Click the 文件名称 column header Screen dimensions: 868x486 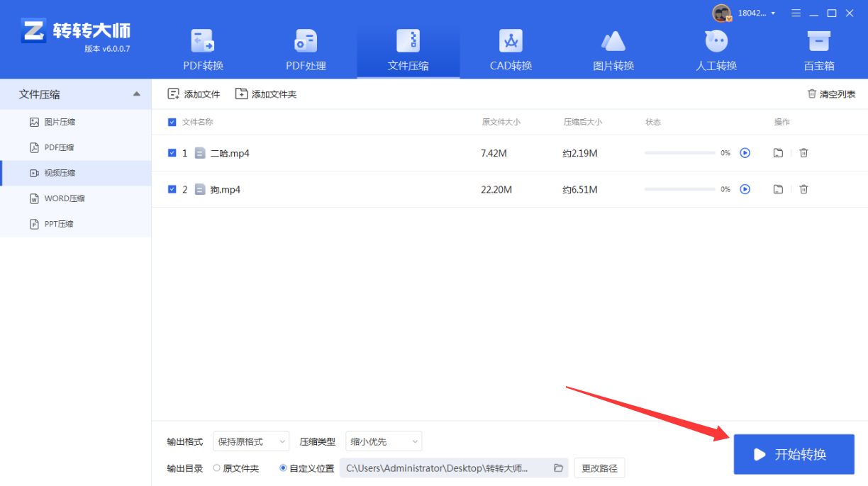click(x=197, y=122)
